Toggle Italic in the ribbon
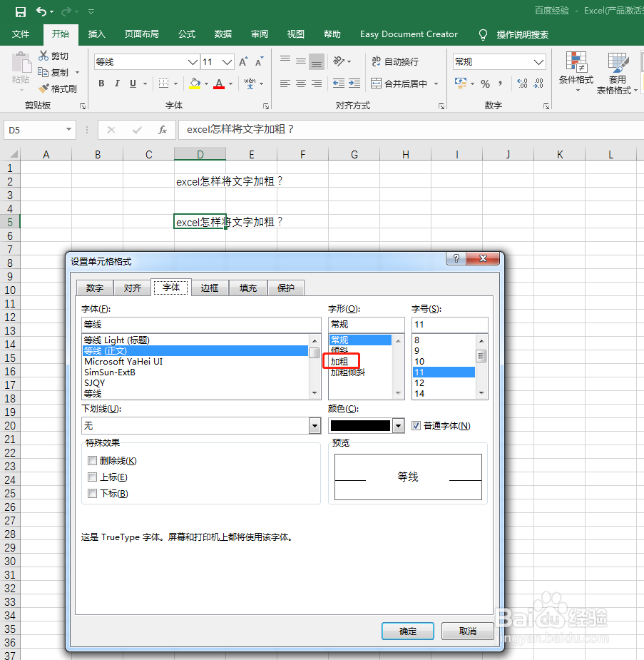The width and height of the screenshot is (644, 660). tap(117, 83)
